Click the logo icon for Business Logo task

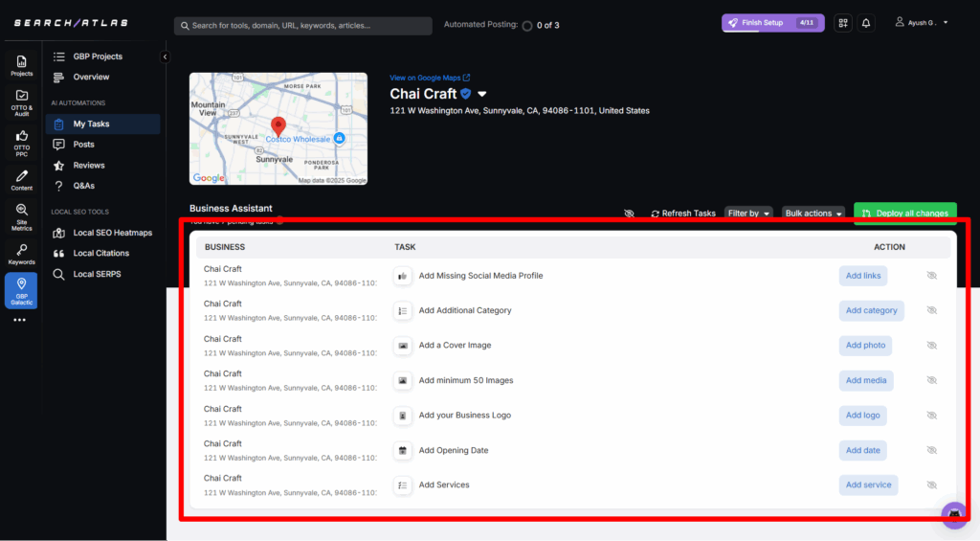(x=403, y=416)
